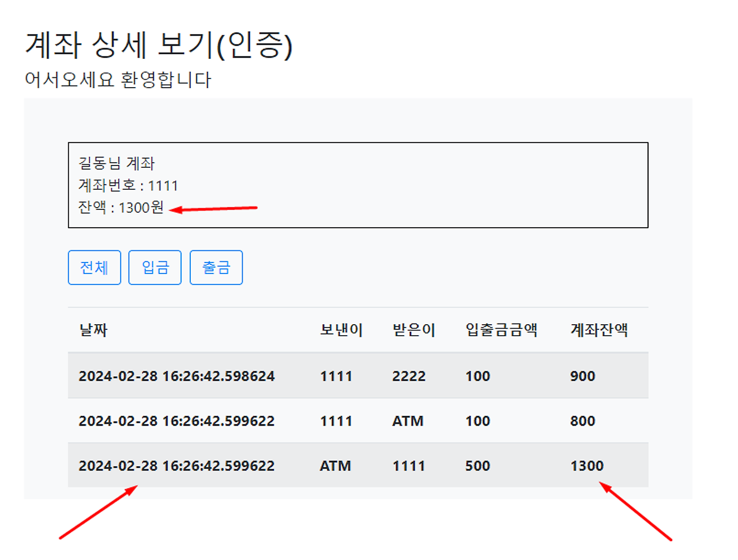
Task: Click the sender cell ATM in the 500 amount row
Action: click(336, 466)
